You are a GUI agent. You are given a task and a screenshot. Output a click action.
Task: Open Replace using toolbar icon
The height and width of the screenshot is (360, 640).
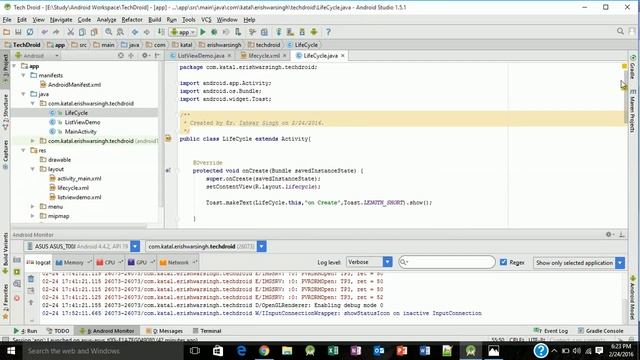tap(120, 32)
